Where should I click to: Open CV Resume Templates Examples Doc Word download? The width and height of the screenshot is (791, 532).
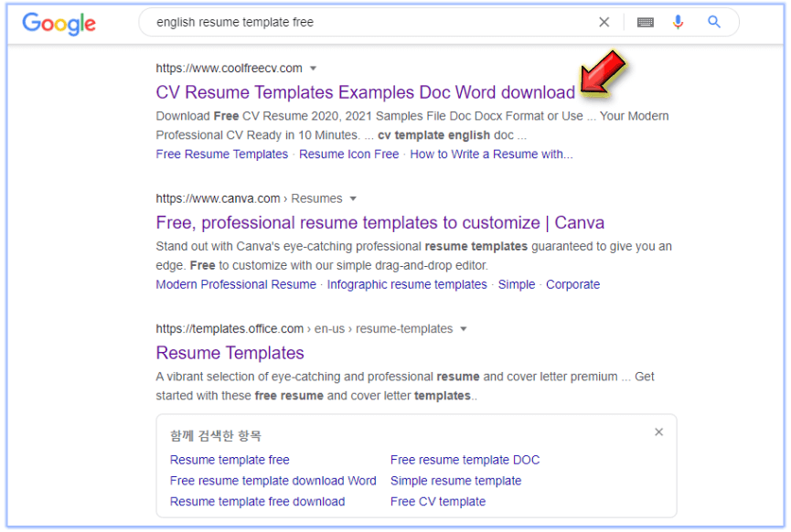[365, 92]
